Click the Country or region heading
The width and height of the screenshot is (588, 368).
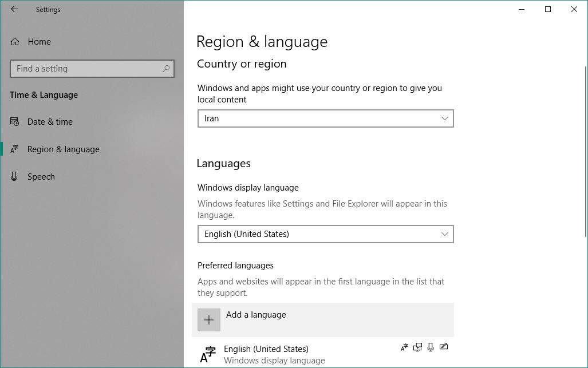pos(242,64)
